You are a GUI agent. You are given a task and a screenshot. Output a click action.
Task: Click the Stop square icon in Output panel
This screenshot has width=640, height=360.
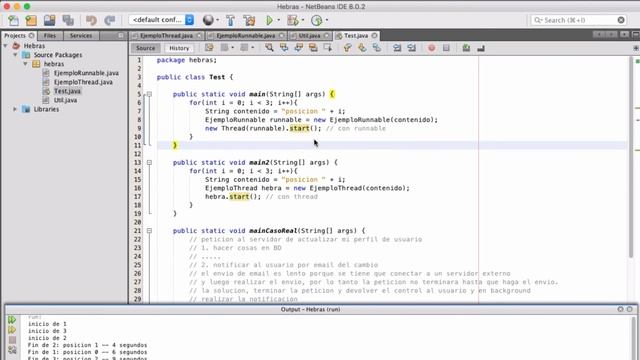tap(12, 340)
